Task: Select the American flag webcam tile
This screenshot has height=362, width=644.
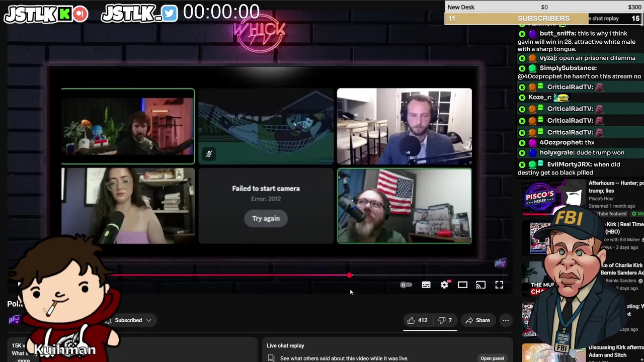Action: pyautogui.click(x=405, y=206)
